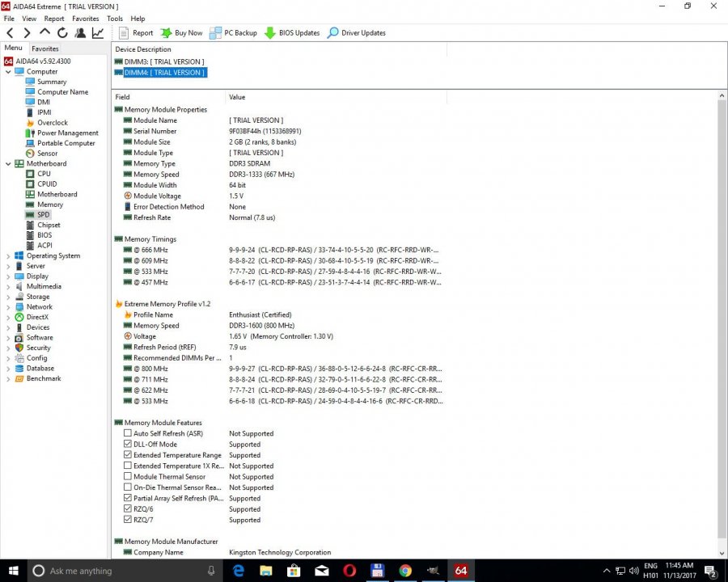The height and width of the screenshot is (582, 728).
Task: Expand the Operating System node
Action: [x=8, y=255]
